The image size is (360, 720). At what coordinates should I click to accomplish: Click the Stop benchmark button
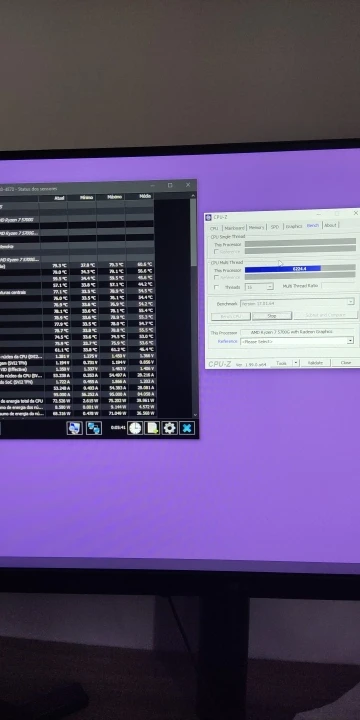click(272, 316)
